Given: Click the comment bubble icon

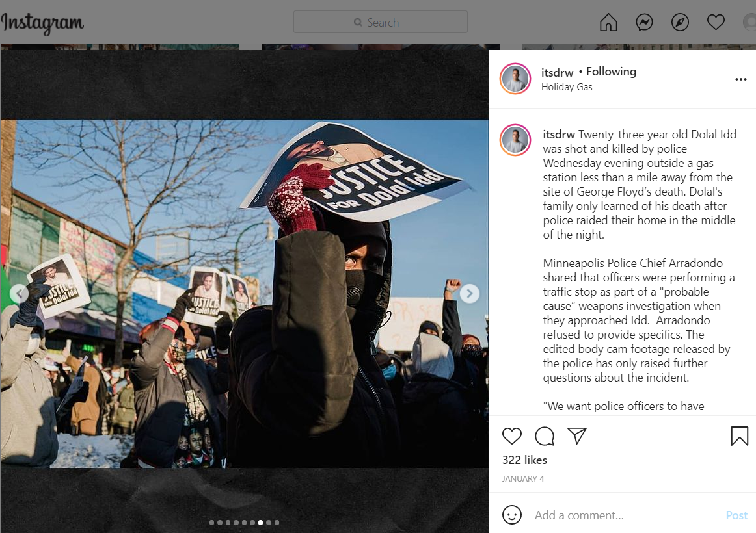Looking at the screenshot, I should click(x=545, y=435).
